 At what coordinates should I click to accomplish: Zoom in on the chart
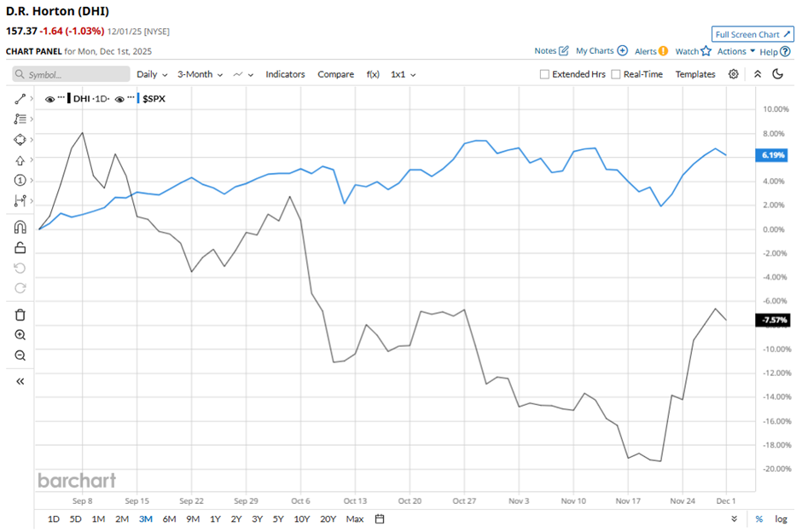pyautogui.click(x=20, y=335)
